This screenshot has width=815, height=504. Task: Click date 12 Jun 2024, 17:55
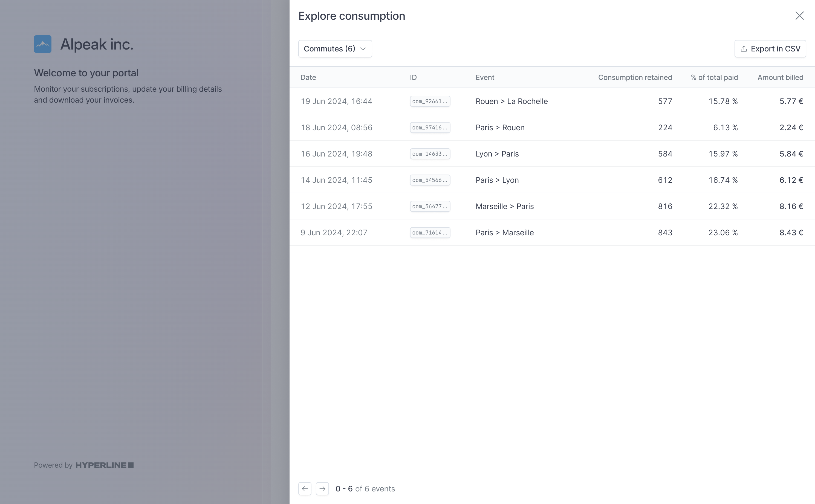click(x=336, y=206)
